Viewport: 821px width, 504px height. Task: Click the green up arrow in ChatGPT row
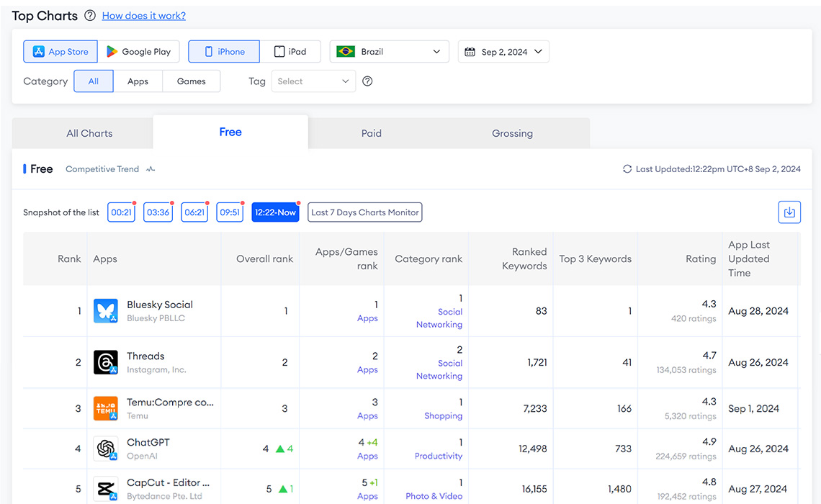click(280, 449)
